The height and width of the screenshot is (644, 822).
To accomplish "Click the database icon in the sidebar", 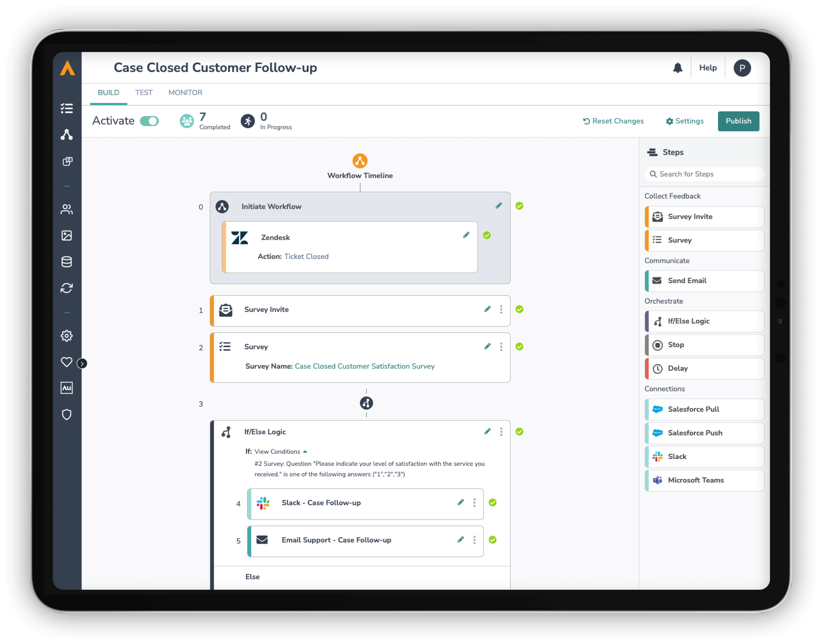I will (67, 262).
